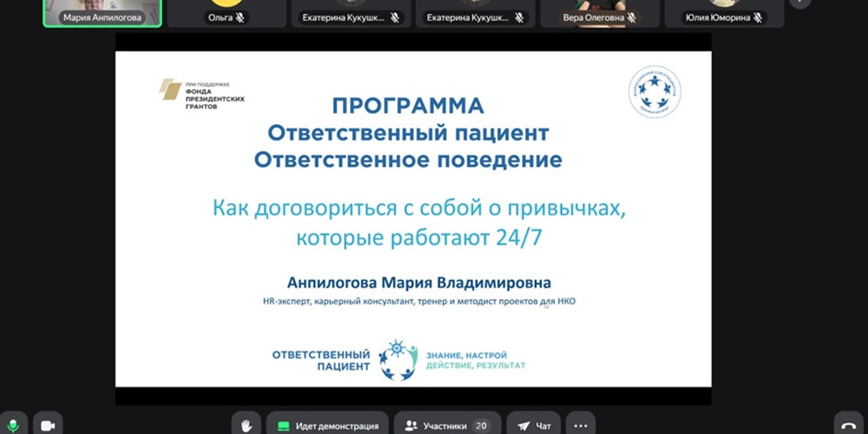
Task: Click the muted microphone icon on Вера Олеговна
Action: [x=633, y=18]
